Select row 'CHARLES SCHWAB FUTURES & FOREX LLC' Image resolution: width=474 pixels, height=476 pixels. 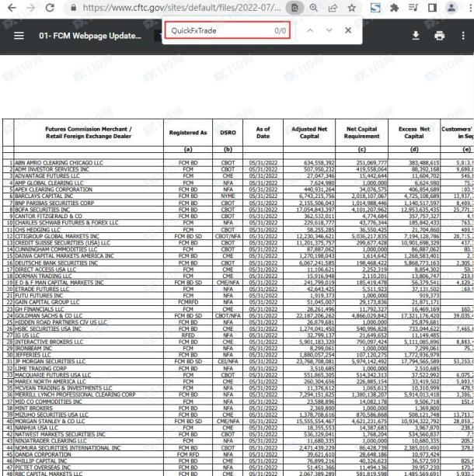[239, 223]
